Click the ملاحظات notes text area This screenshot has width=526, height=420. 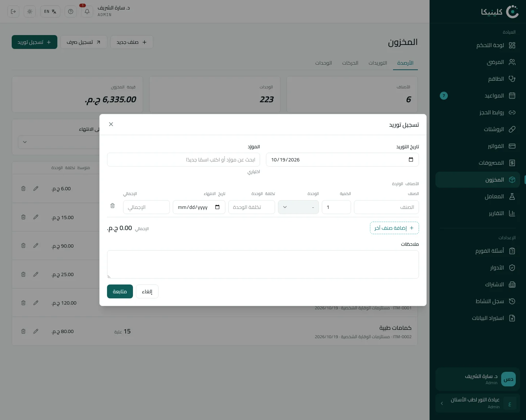click(x=263, y=264)
